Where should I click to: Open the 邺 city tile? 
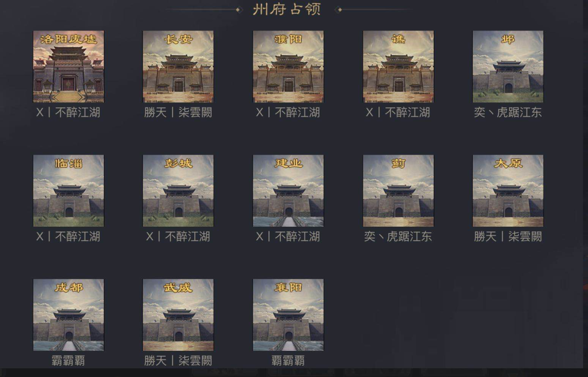[508, 66]
